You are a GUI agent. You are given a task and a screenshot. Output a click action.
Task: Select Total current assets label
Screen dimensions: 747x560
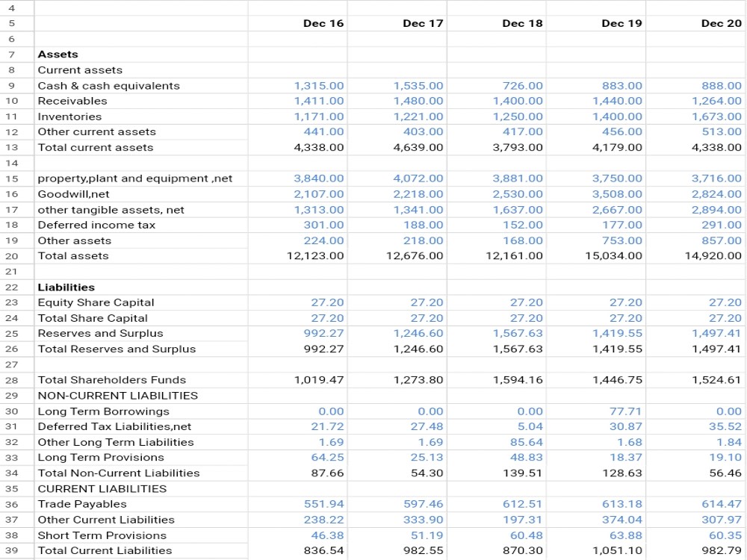coord(96,148)
